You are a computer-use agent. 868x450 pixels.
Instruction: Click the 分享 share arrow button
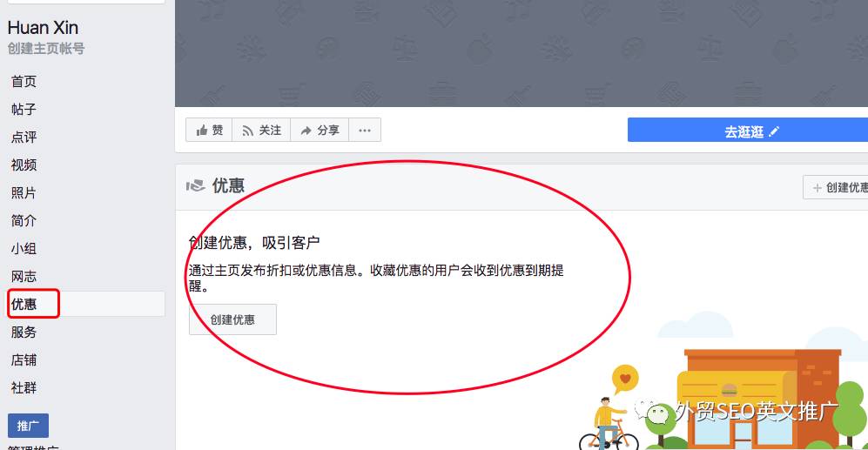(320, 130)
